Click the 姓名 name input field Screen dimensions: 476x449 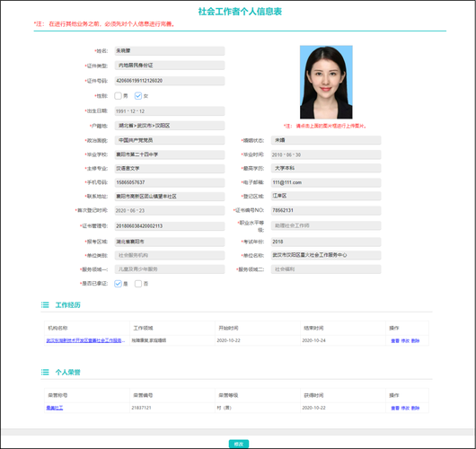(170, 50)
